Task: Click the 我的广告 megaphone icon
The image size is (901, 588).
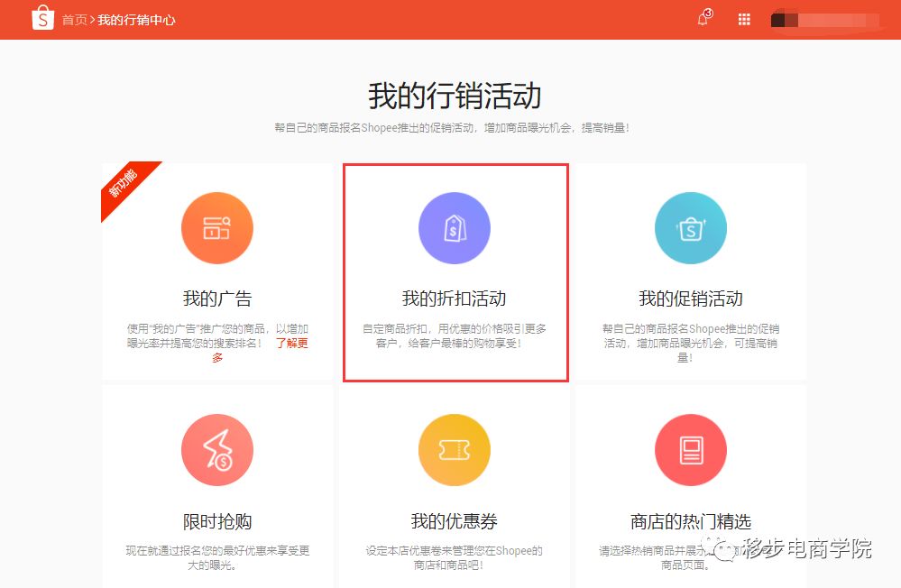Action: point(217,227)
